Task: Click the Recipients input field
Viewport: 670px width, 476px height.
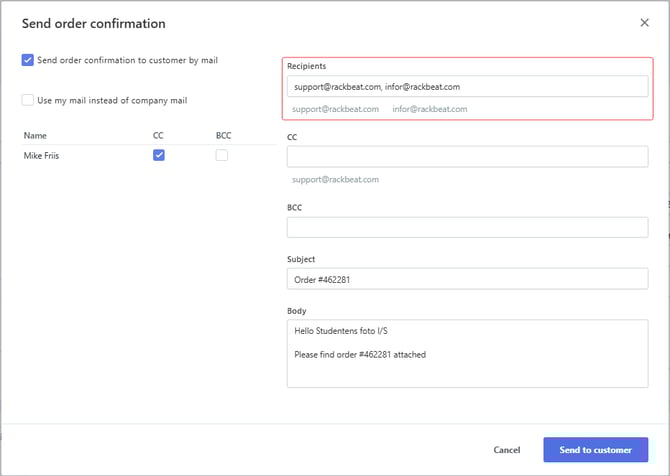Action: (467, 87)
